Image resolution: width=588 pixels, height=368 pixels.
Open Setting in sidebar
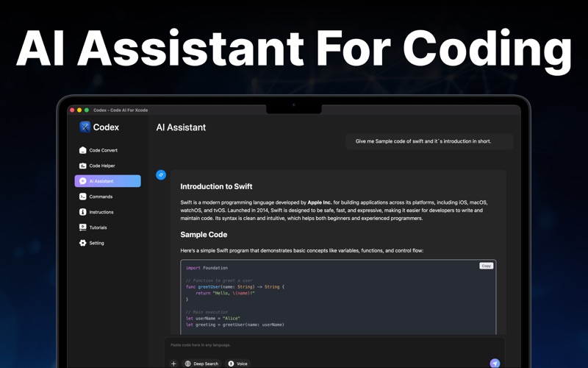91,243
